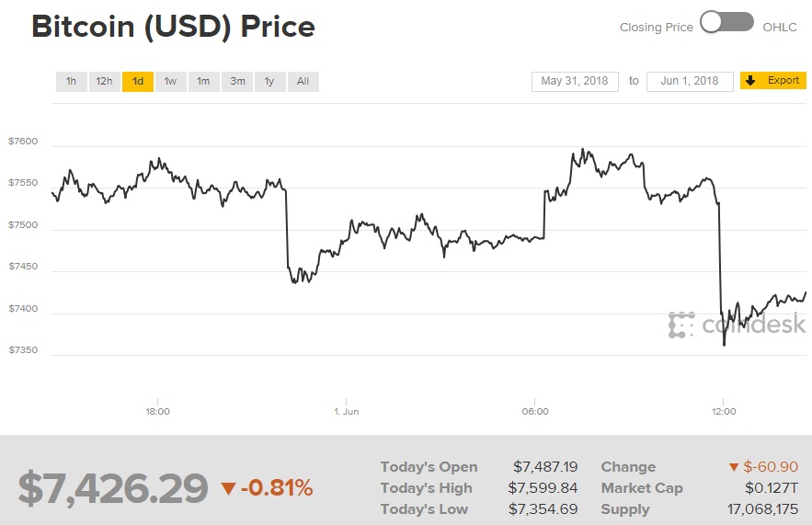812x525 pixels.
Task: Toggle the Closing Price/OHLC switch
Action: 726,23
